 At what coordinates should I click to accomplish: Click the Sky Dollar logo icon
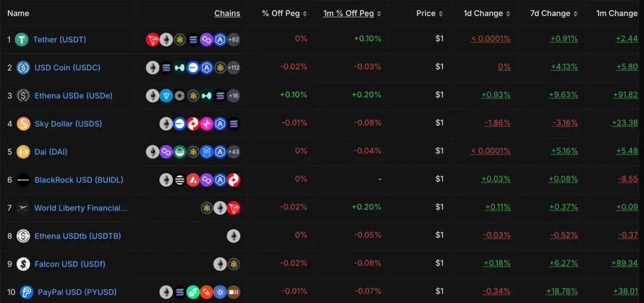(x=23, y=124)
